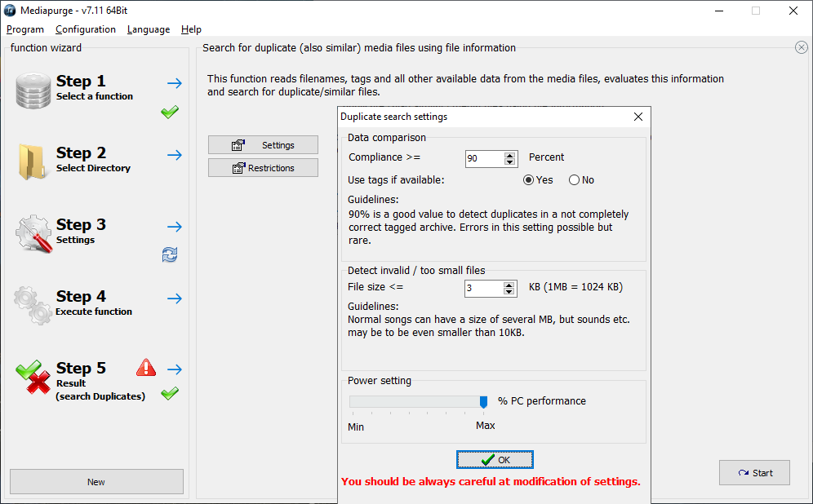
Task: Click the green checkmark under Step 5
Action: 170,394
